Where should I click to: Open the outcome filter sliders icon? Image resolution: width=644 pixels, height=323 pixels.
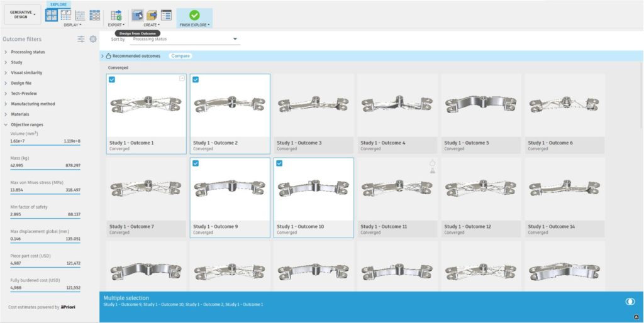point(81,39)
